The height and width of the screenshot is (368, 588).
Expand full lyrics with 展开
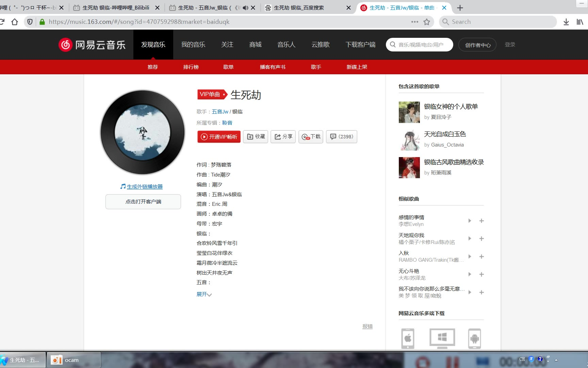(x=204, y=294)
